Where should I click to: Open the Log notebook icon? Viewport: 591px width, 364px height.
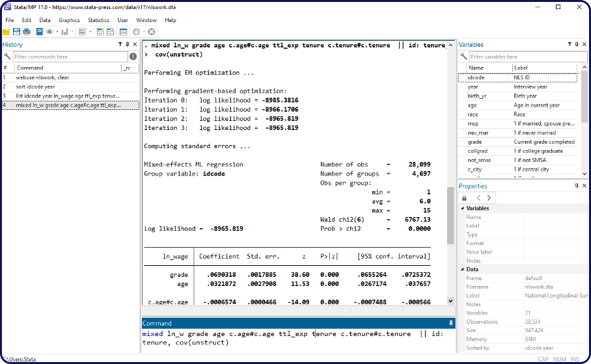point(38,31)
